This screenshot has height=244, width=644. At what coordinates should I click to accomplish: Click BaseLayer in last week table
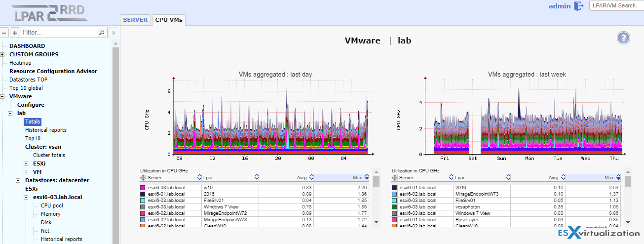tap(466, 219)
